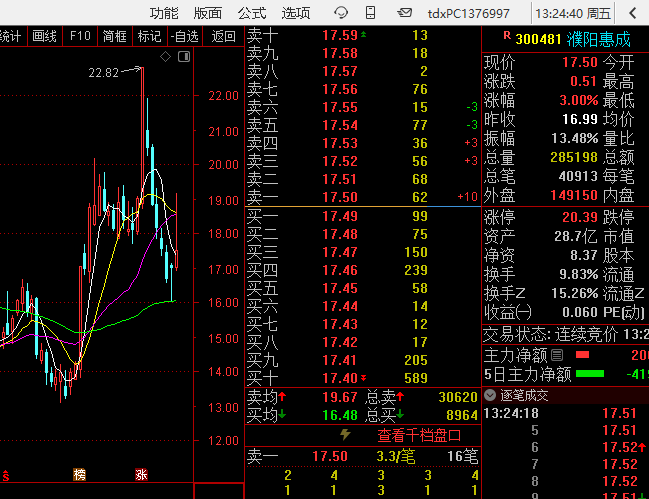
Task: Select the 画线 drawing tool button
Action: coord(44,36)
